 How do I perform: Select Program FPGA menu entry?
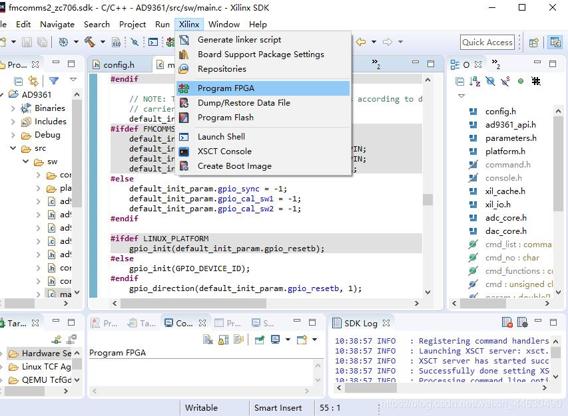(263, 88)
